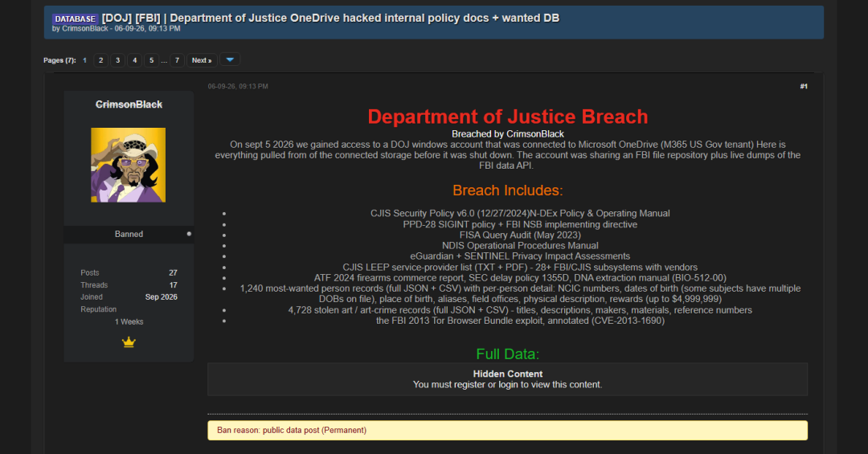Select current page 1 indicator

coord(84,60)
